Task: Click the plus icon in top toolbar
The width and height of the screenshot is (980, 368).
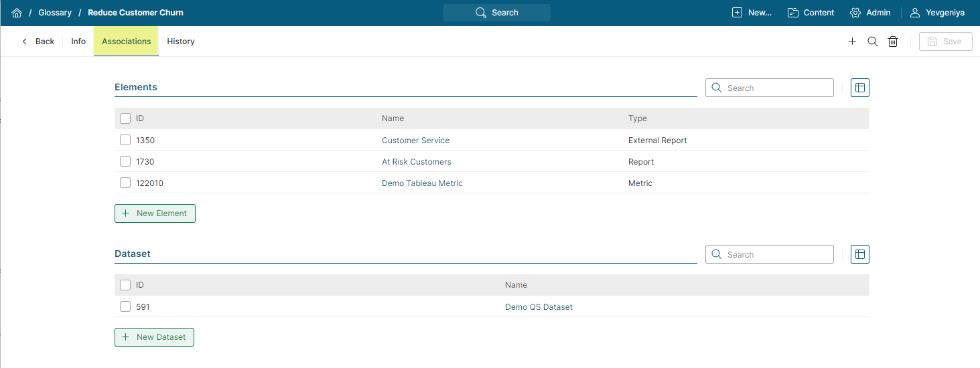Action: [852, 41]
